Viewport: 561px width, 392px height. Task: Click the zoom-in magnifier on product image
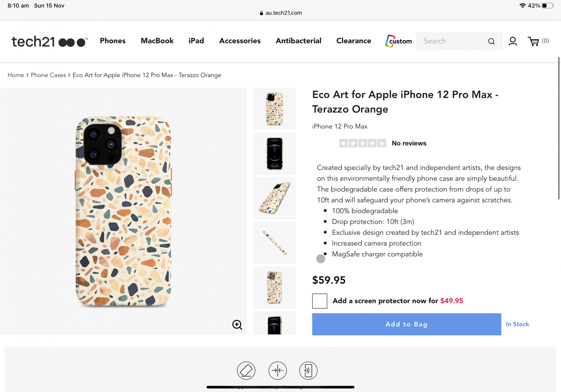pyautogui.click(x=237, y=325)
